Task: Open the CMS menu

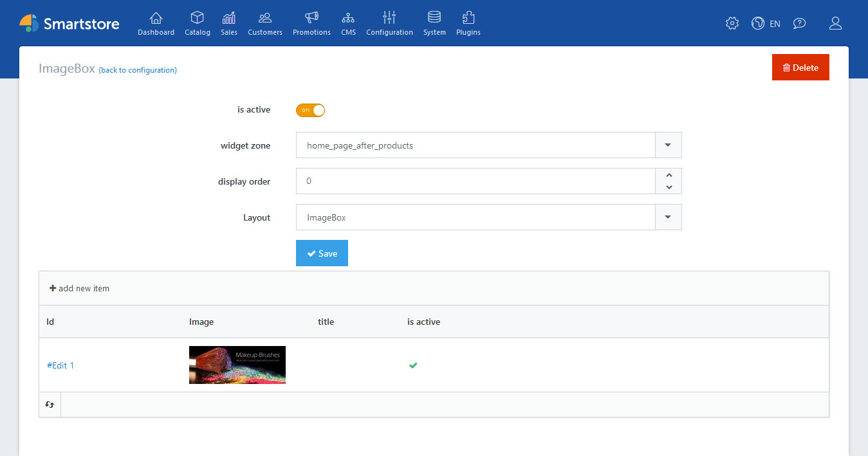Action: tap(348, 24)
